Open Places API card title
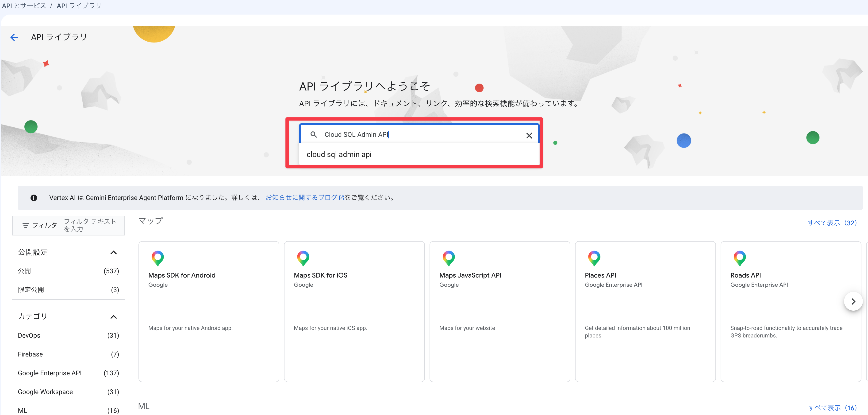Image resolution: width=868 pixels, height=415 pixels. pyautogui.click(x=600, y=275)
